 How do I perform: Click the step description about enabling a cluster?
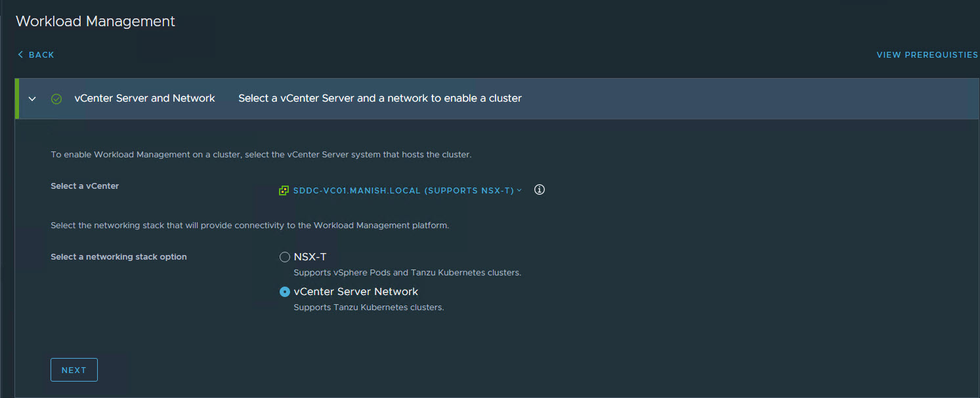coord(379,98)
